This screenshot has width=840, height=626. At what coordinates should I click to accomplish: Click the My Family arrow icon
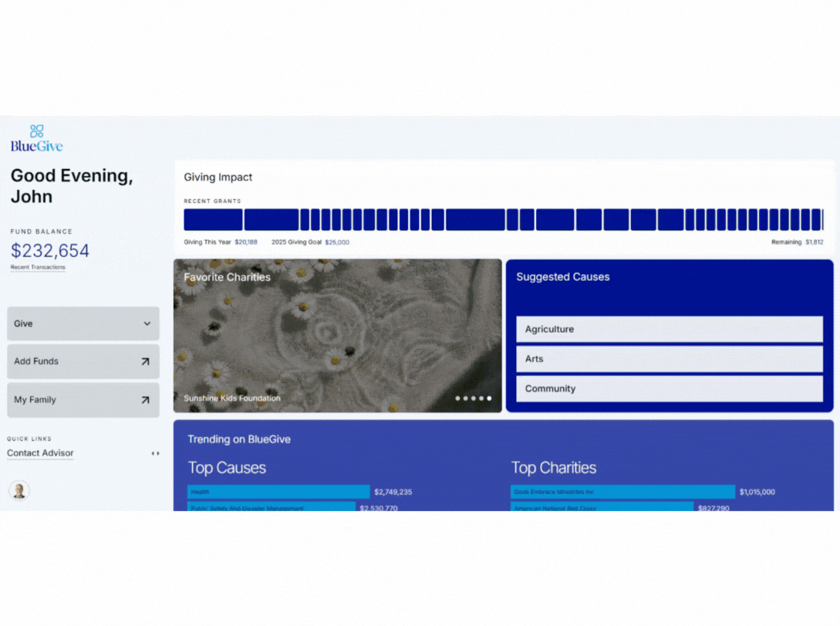145,400
